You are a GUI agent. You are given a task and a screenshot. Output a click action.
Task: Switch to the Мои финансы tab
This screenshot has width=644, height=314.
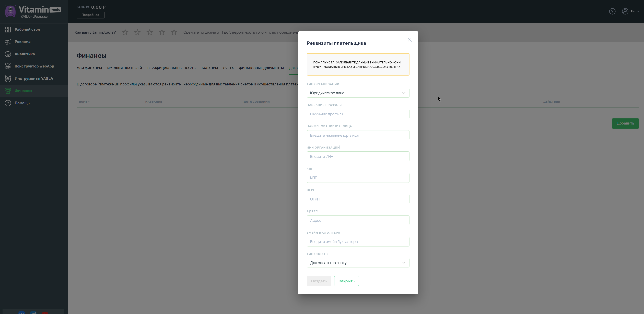click(89, 68)
